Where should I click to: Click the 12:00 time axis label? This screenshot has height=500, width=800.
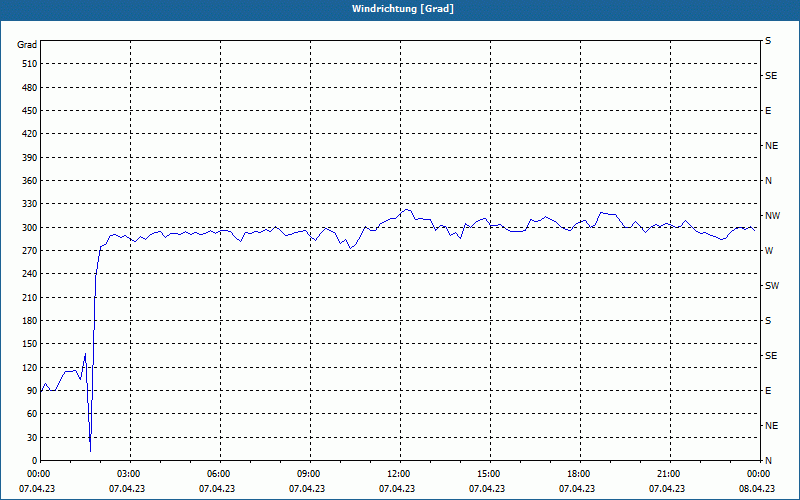point(398,473)
